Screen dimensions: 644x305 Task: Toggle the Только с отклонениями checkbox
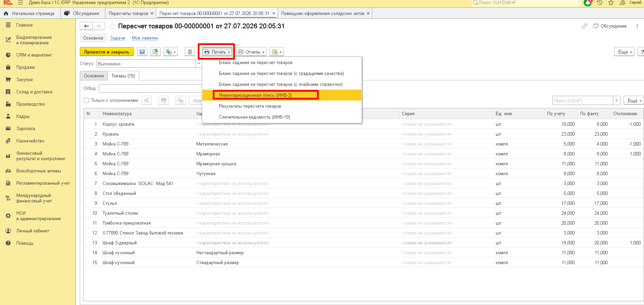[87, 101]
